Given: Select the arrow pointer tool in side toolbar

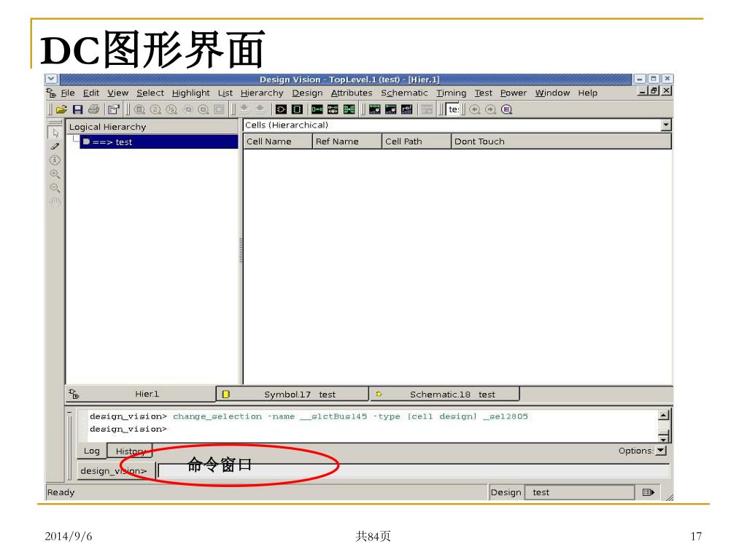Looking at the screenshot, I should pyautogui.click(x=55, y=133).
